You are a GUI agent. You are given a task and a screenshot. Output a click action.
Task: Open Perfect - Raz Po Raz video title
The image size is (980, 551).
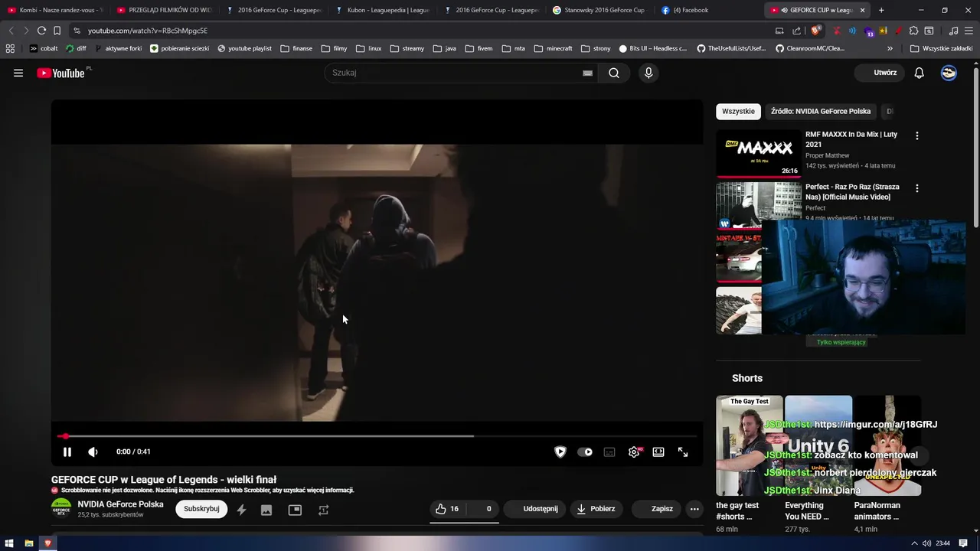tap(852, 192)
